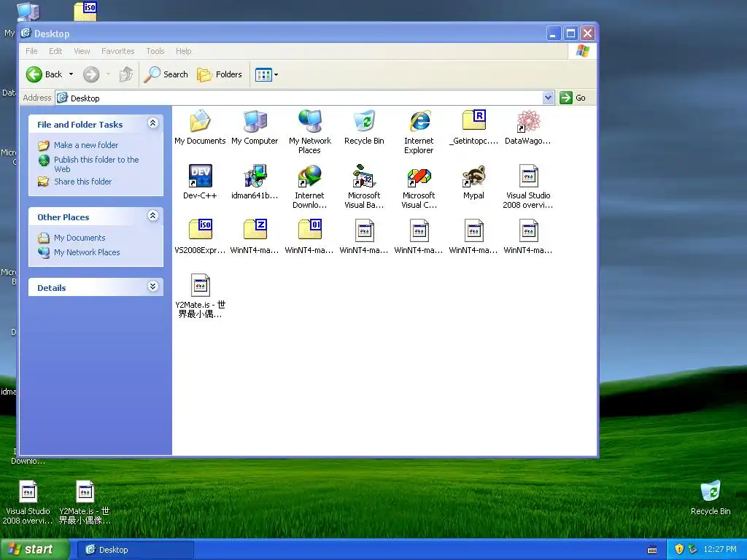Select Recycle Bin on the desktop wallpaper

pyautogui.click(x=711, y=491)
